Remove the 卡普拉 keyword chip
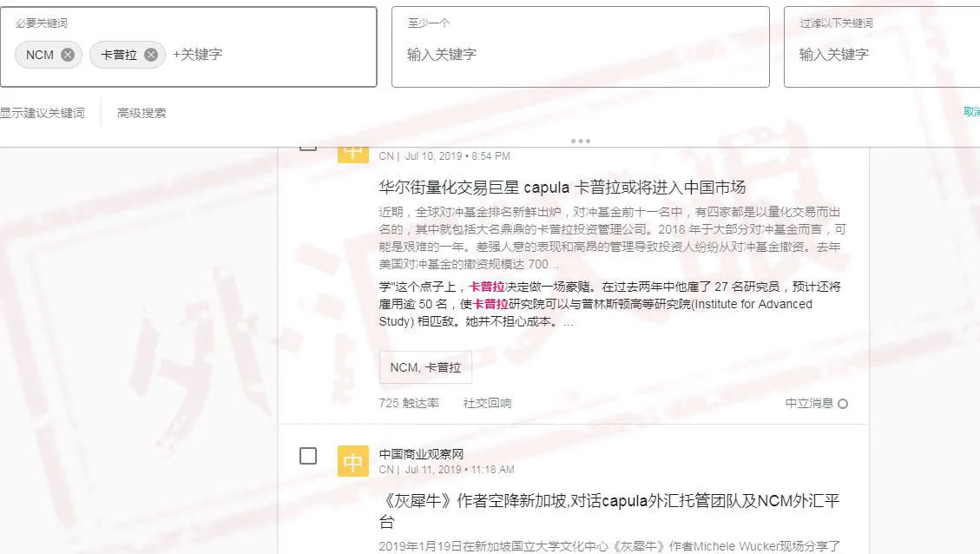This screenshot has height=554, width=980. tap(151, 55)
